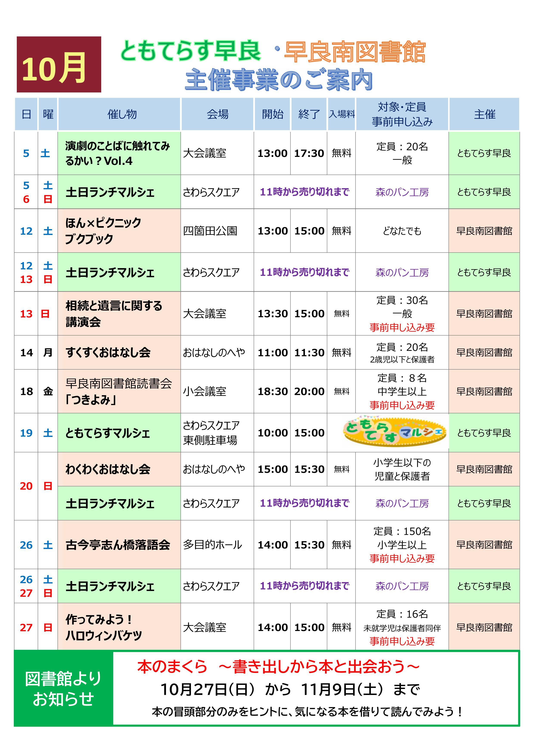The height and width of the screenshot is (756, 534).
Task: Click the 対象・定員 事前申し込み header
Action: point(402,114)
